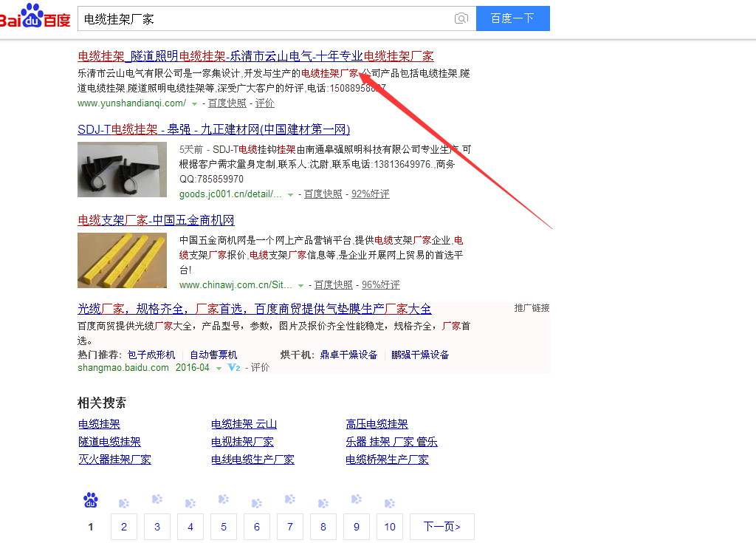Viewport: 756px width, 543px height.
Task: Click the yellow cable bracket thumbnail
Action: [x=122, y=260]
